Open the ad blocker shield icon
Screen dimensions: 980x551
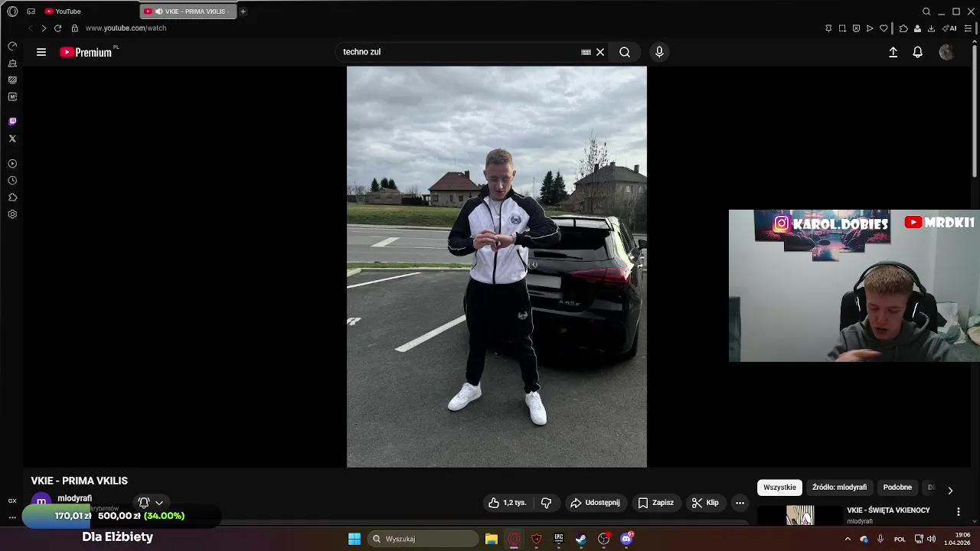point(856,28)
